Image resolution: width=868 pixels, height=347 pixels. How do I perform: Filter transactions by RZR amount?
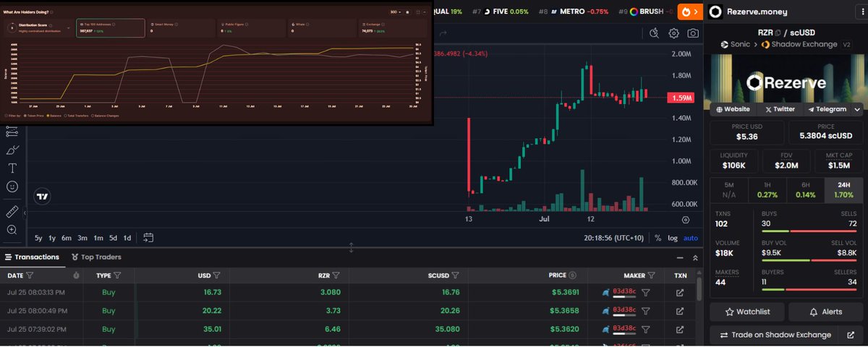[336, 275]
